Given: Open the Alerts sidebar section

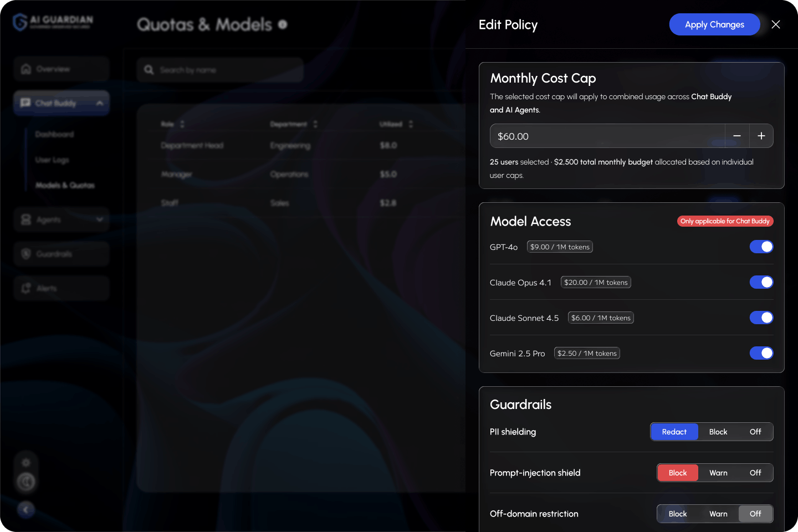Looking at the screenshot, I should [x=62, y=288].
